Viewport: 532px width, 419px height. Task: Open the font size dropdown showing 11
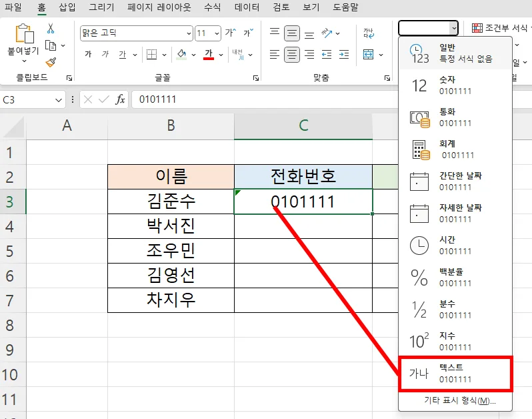click(217, 33)
